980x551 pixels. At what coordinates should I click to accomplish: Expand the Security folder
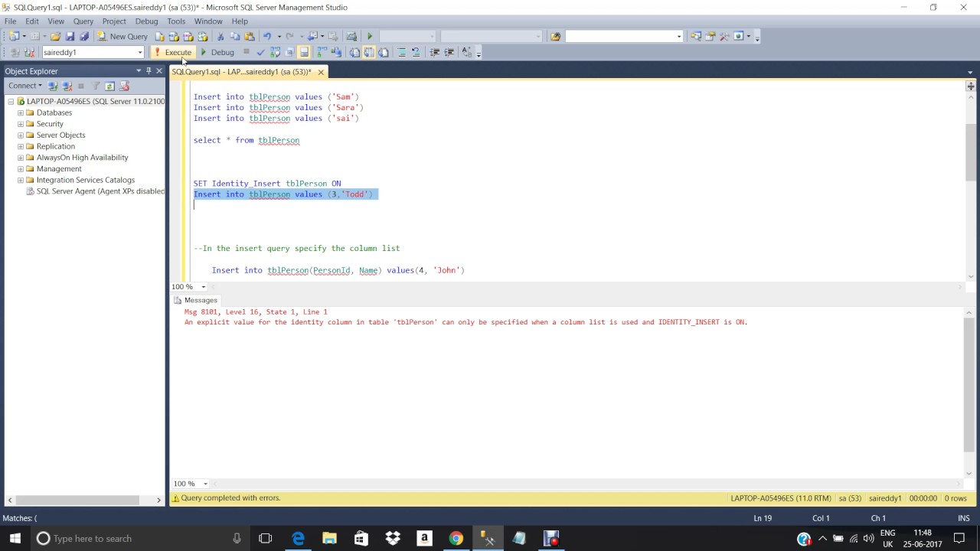pyautogui.click(x=21, y=124)
